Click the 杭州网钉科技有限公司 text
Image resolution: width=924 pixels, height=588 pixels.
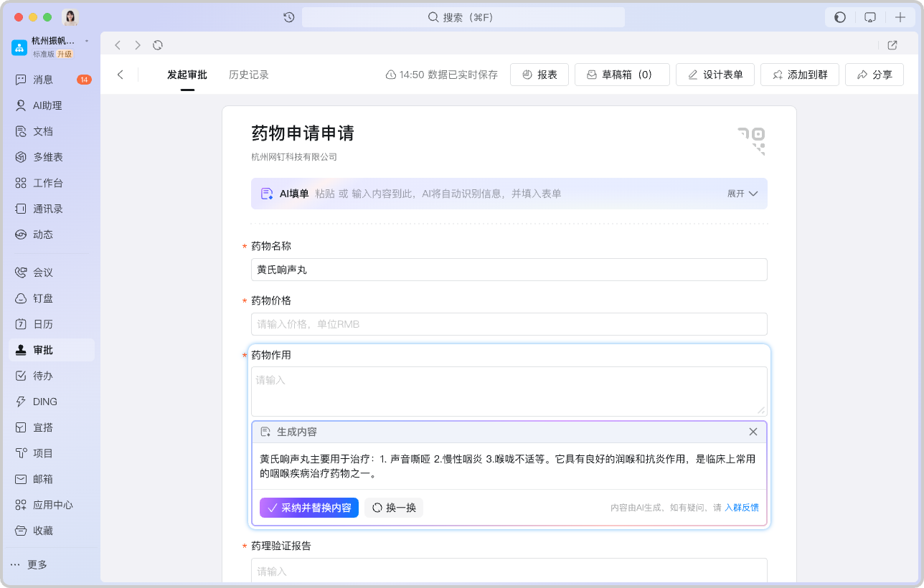click(x=294, y=156)
